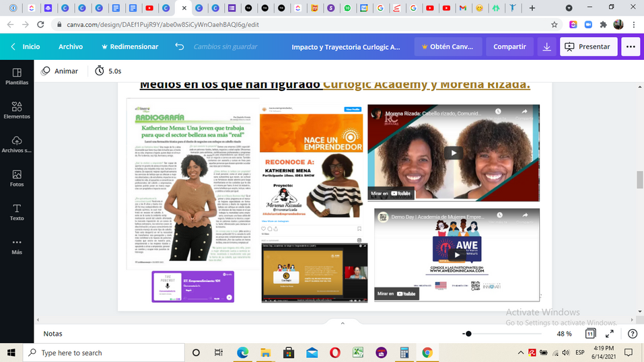Click Mirar en YouTube on Morena Rizada video
The image size is (644, 362).
pos(391,193)
